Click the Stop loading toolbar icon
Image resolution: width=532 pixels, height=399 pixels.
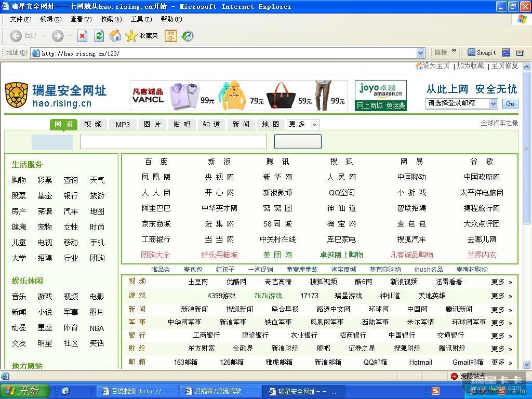tap(82, 36)
